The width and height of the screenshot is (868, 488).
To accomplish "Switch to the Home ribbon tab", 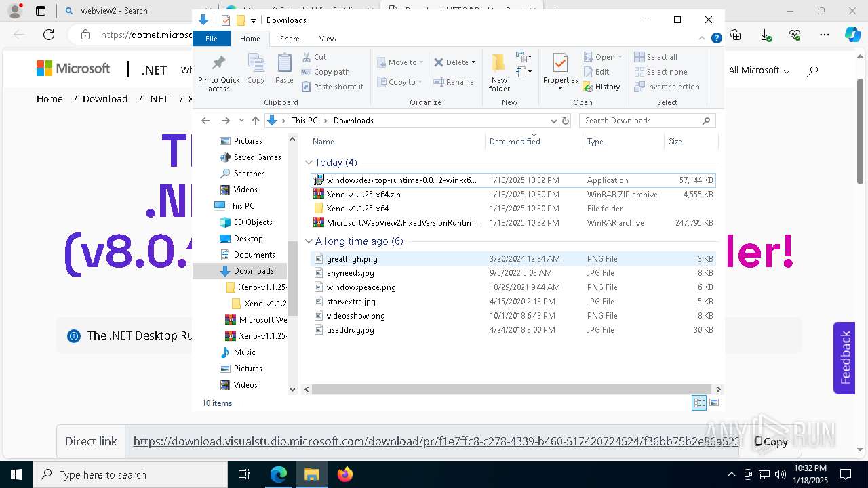I will click(x=250, y=39).
